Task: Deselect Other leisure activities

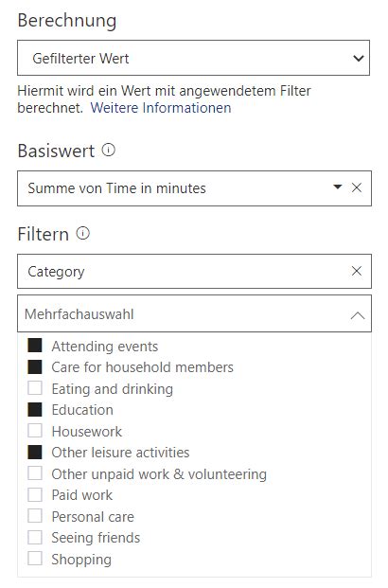Action: pyautogui.click(x=35, y=453)
